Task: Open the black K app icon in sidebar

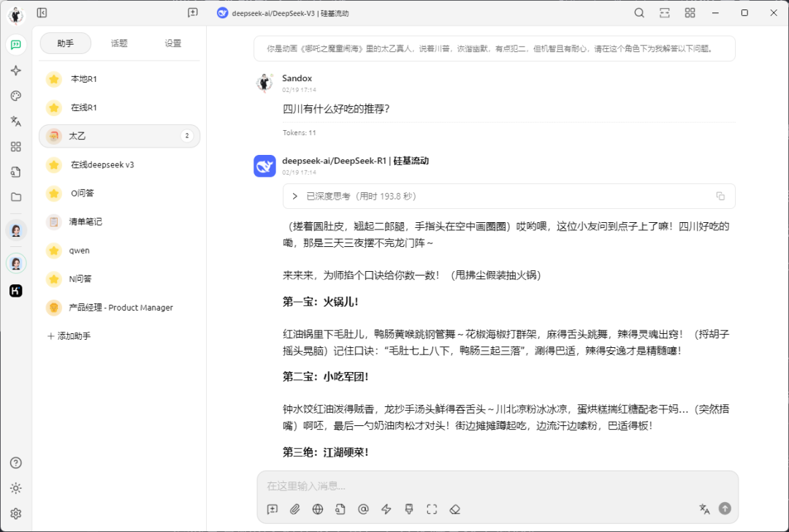Action: 16,291
